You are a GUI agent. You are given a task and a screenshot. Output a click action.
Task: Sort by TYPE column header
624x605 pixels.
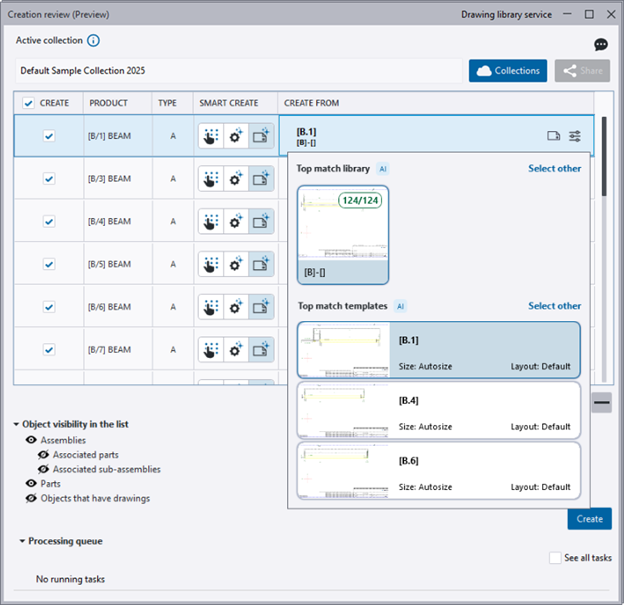coord(167,103)
